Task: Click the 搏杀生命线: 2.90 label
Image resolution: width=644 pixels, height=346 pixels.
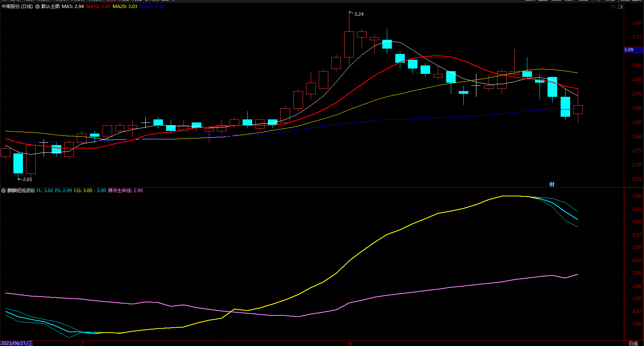Action: coord(125,191)
